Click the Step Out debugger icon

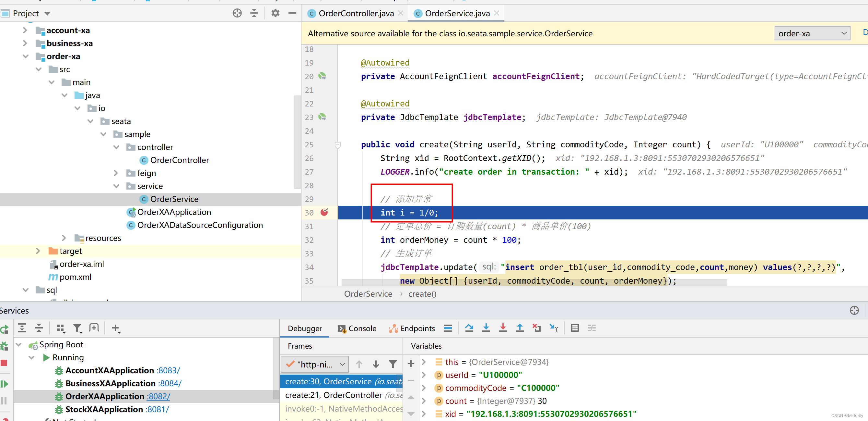(520, 328)
